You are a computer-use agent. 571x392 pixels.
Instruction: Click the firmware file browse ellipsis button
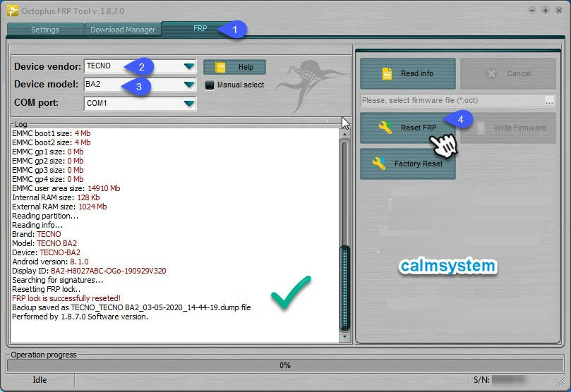pyautogui.click(x=549, y=101)
